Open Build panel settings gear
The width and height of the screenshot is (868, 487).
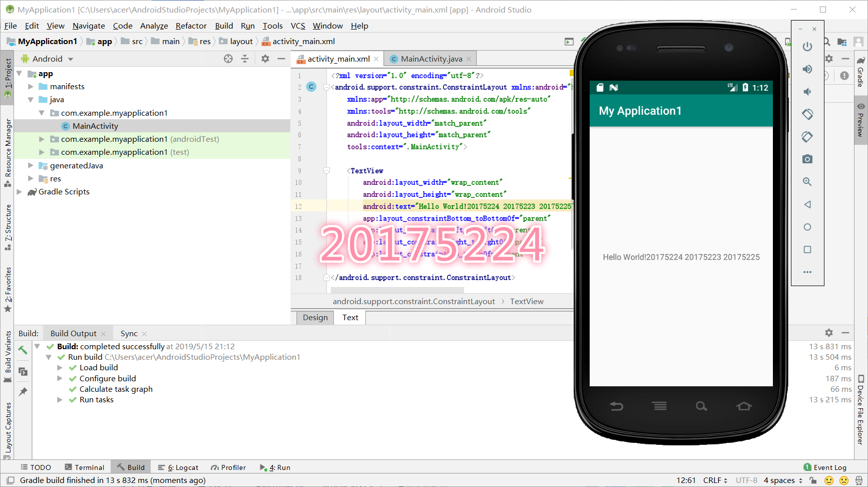829,333
